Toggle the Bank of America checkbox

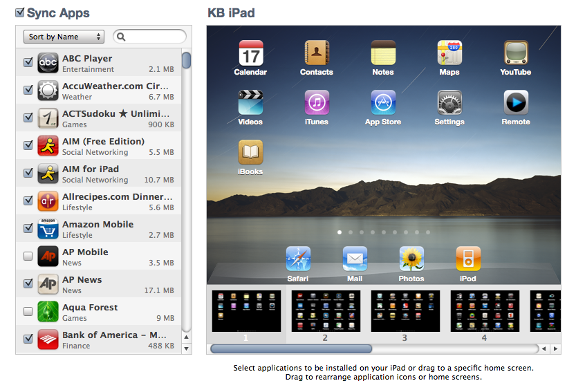coord(28,339)
